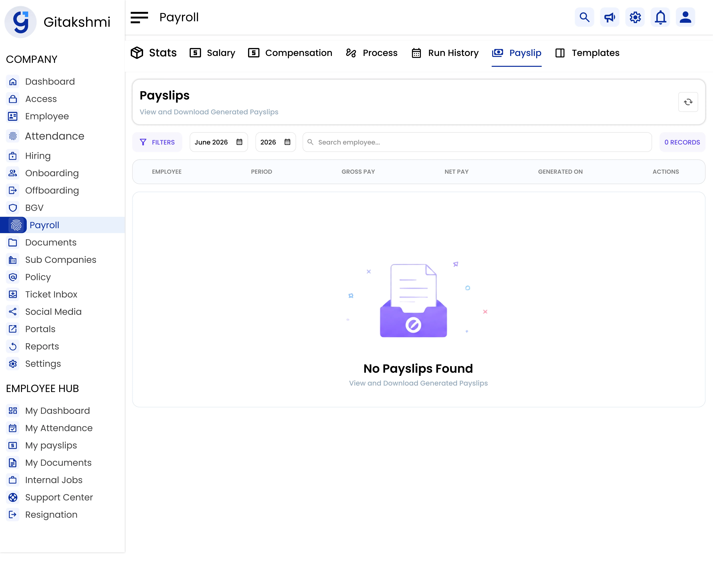Click the Generated On column header

560,172
